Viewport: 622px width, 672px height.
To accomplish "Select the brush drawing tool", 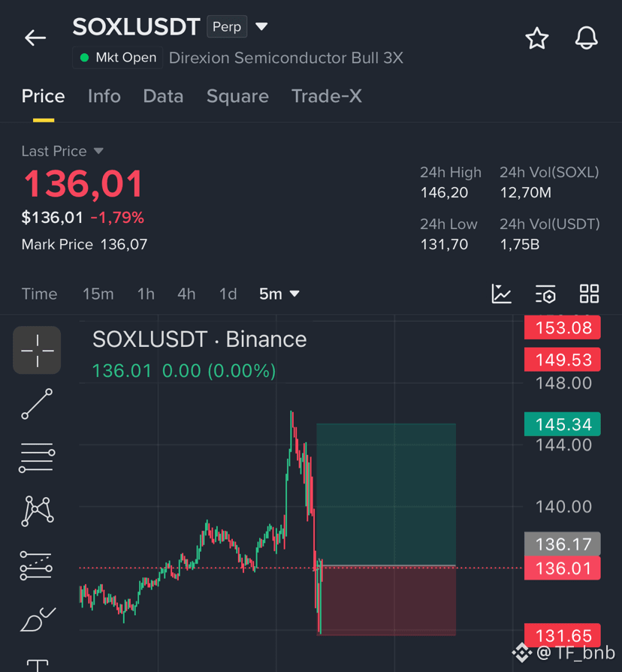I will (x=38, y=619).
